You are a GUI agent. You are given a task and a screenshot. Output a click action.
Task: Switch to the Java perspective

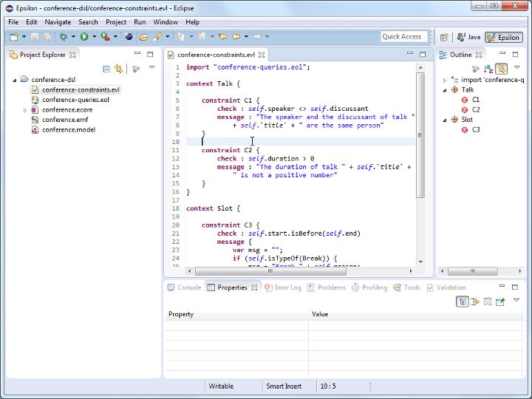[468, 37]
